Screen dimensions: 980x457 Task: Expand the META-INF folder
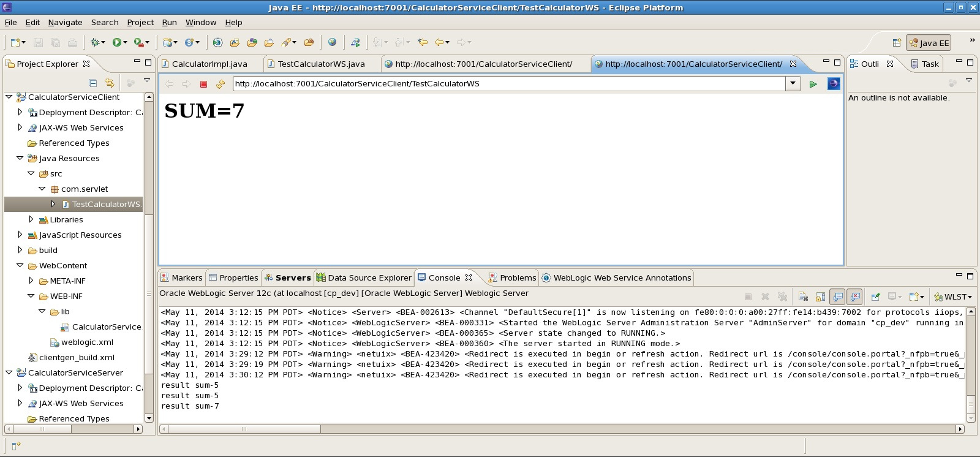click(31, 281)
